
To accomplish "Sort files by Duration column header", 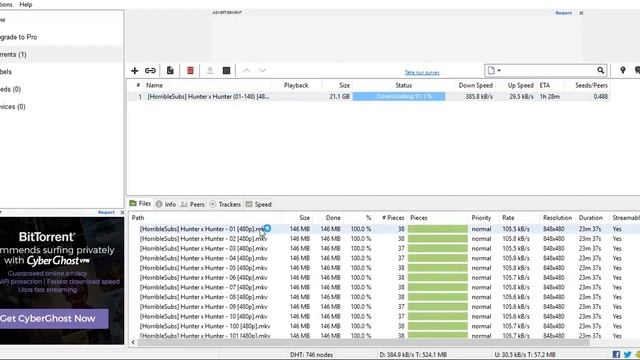I will [590, 218].
